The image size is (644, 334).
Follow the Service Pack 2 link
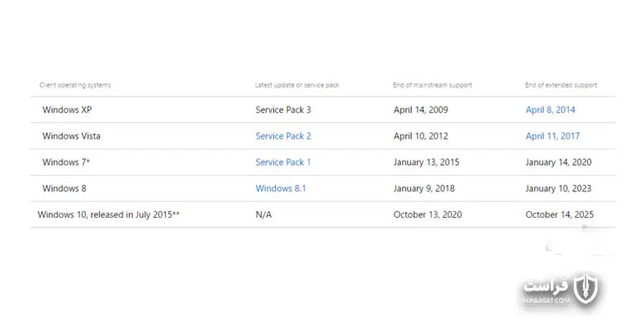[283, 136]
